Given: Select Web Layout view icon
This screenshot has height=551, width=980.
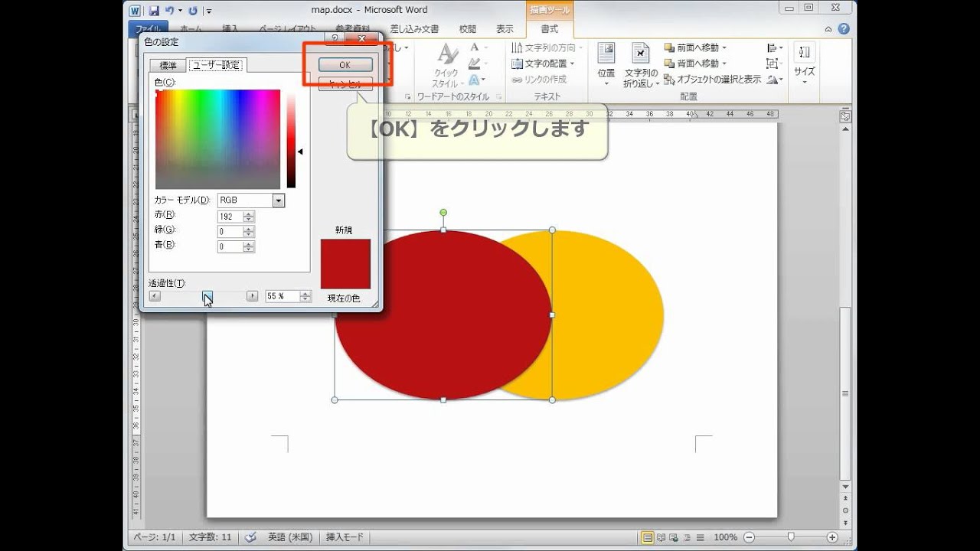Looking at the screenshot, I should click(x=675, y=537).
